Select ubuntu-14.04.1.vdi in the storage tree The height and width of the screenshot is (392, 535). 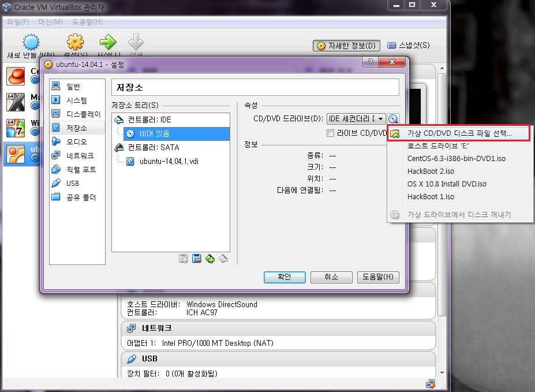pos(169,161)
